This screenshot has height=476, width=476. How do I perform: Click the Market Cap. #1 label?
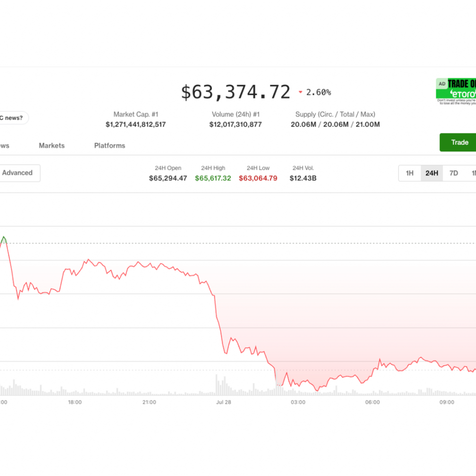click(136, 114)
